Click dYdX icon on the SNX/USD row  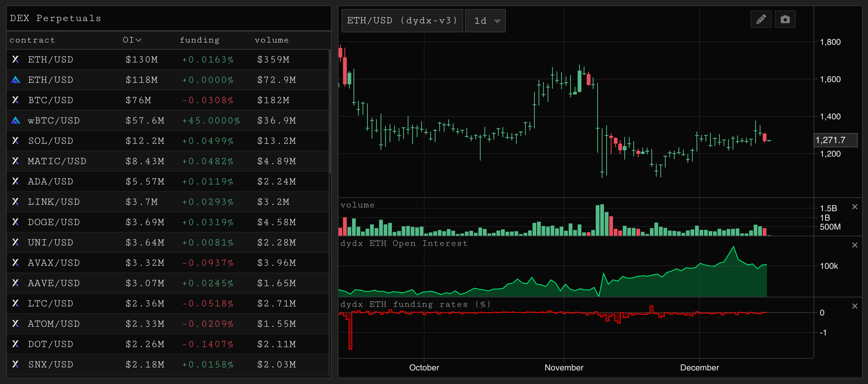pos(15,364)
